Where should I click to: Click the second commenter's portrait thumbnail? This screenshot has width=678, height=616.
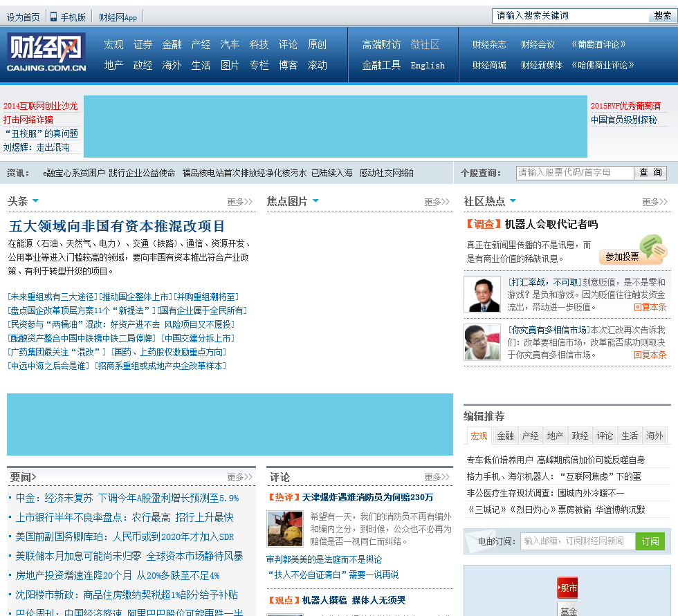(x=482, y=342)
